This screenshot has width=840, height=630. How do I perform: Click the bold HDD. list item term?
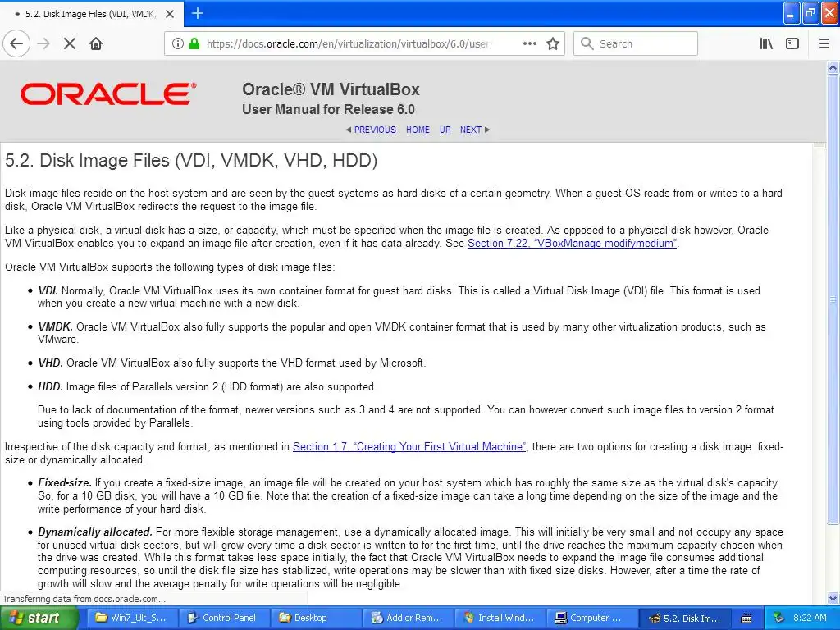pos(50,387)
